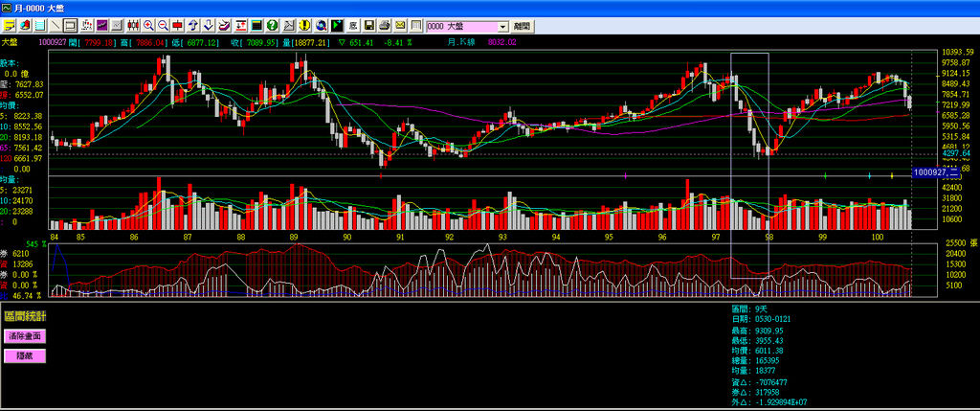This screenshot has width=980, height=411.
Task: Click the 120-period average value 6661.97
Action: (x=27, y=158)
